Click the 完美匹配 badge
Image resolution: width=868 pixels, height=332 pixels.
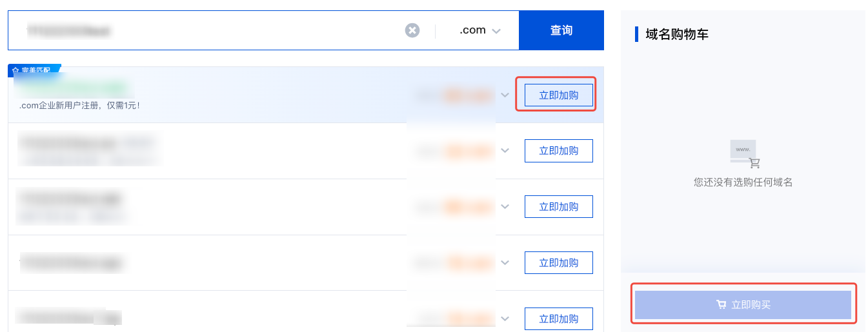(x=35, y=69)
